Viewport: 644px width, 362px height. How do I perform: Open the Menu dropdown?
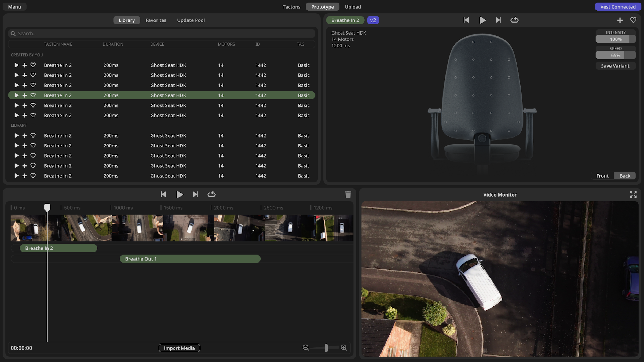tap(14, 7)
